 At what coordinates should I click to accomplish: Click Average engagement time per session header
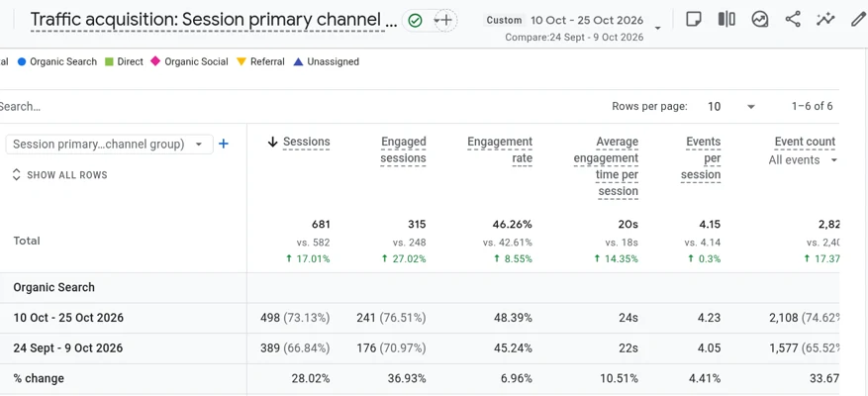coord(606,166)
